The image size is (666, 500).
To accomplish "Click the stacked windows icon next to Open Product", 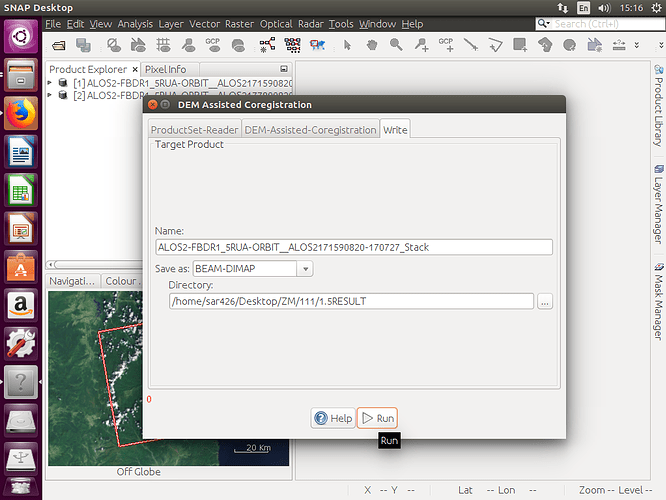I will [83, 45].
